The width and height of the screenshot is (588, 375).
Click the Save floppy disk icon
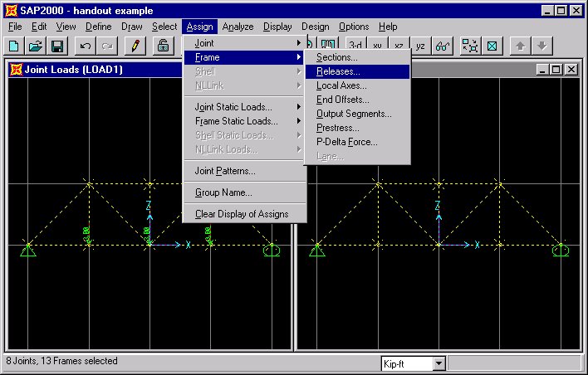click(57, 46)
